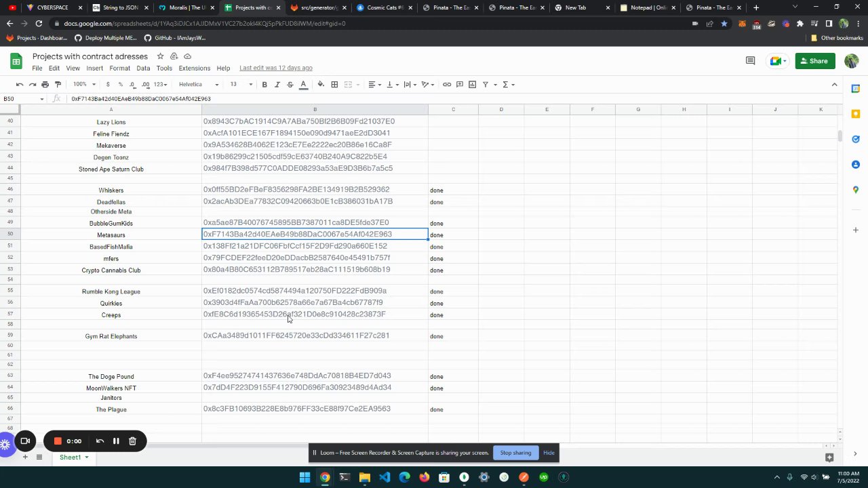Open the Functions sigma dropdown
The image size is (868, 488).
coord(508,85)
